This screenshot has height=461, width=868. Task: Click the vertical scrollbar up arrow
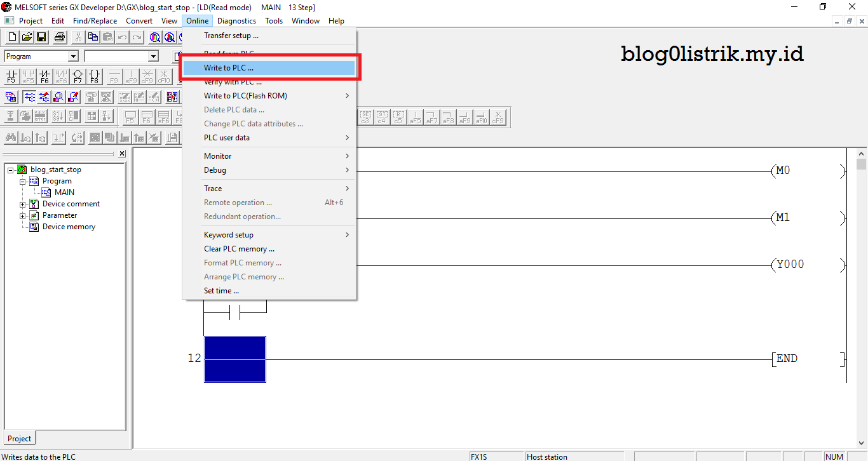pyautogui.click(x=862, y=152)
